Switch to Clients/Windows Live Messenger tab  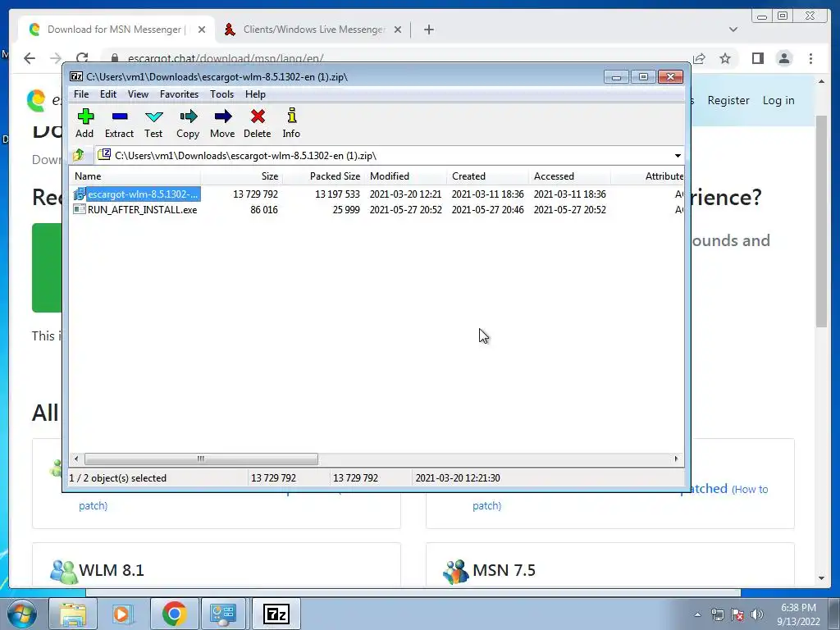pyautogui.click(x=314, y=30)
